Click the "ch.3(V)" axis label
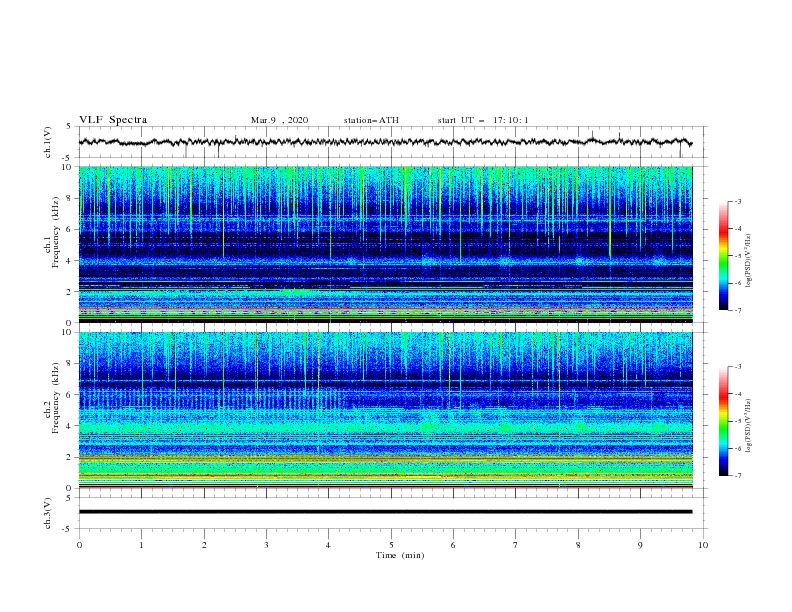Screen dimensions: 792x612 pos(48,513)
